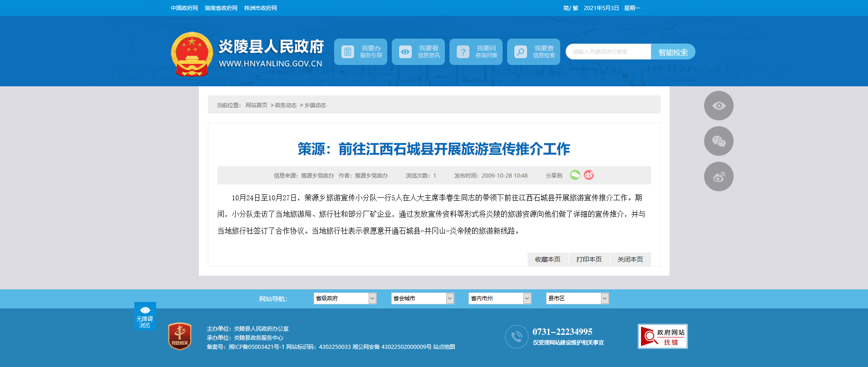Expand the 省会城市 dropdown
868x367 pixels.
tap(423, 298)
